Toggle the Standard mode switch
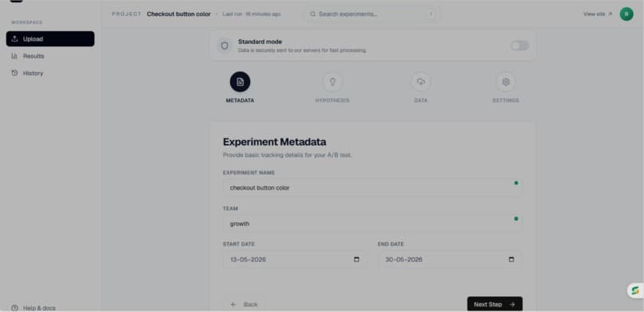Viewport: 644px width, 312px height. pos(519,46)
